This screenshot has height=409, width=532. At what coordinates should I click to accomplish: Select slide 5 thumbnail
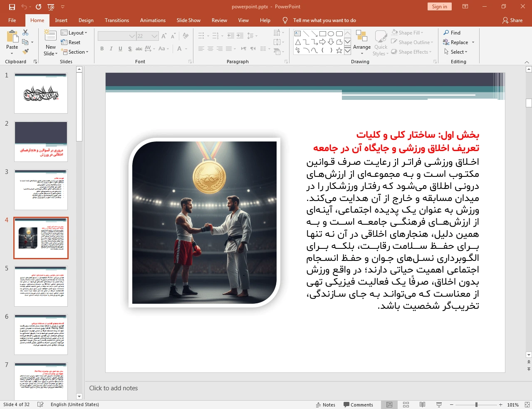(x=41, y=286)
